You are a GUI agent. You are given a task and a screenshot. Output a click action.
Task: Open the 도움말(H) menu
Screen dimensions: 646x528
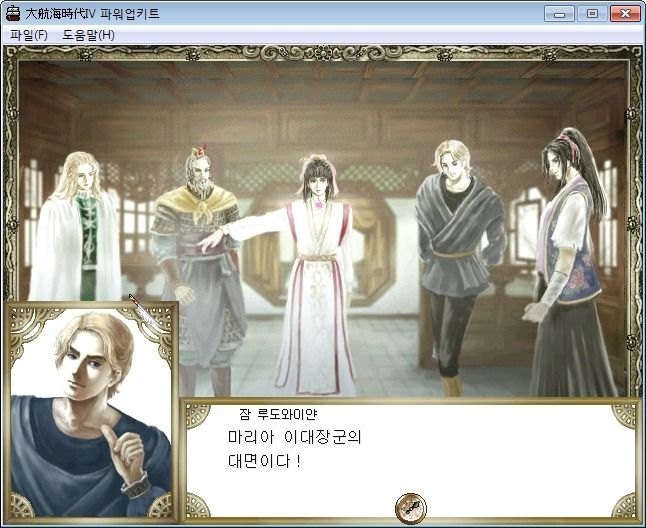pyautogui.click(x=88, y=35)
